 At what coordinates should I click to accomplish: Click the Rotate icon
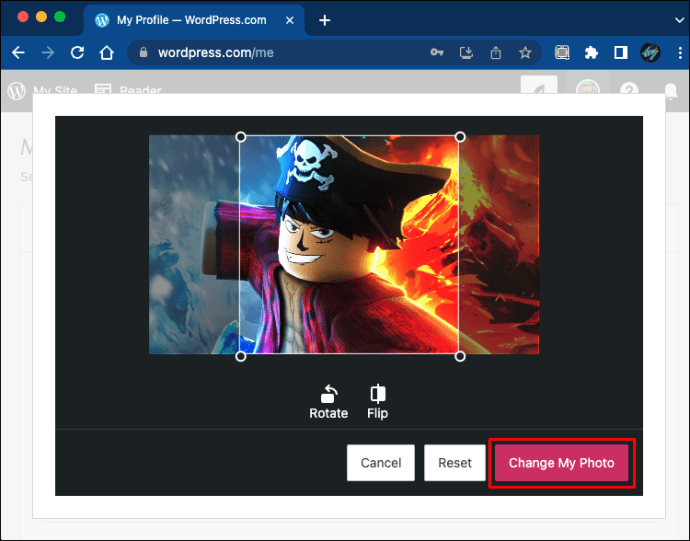click(328, 394)
